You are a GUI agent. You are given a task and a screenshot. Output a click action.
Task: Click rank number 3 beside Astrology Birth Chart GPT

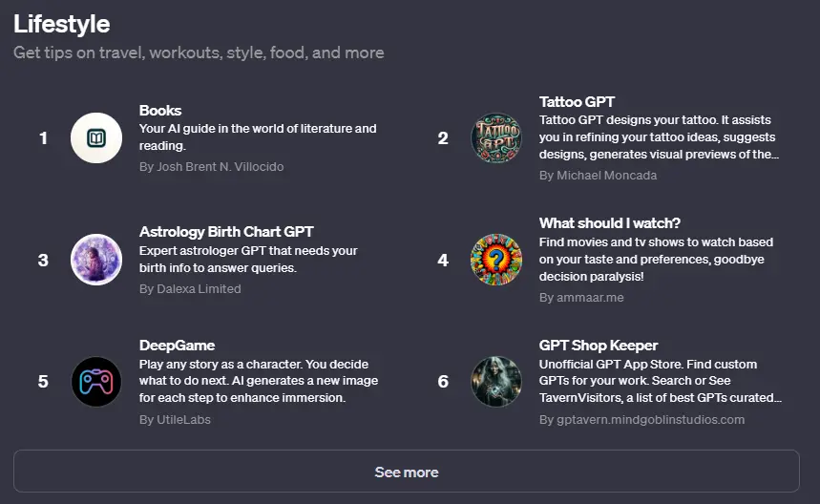click(43, 260)
